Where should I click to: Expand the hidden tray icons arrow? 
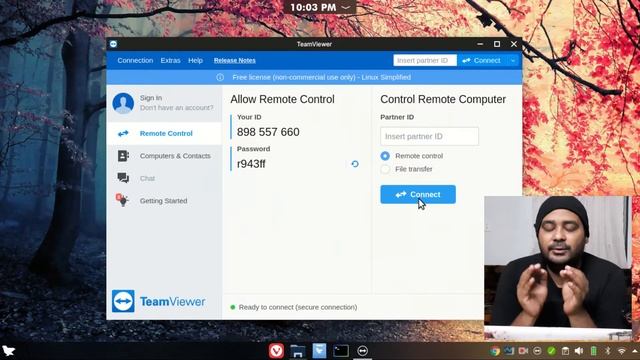(635, 351)
